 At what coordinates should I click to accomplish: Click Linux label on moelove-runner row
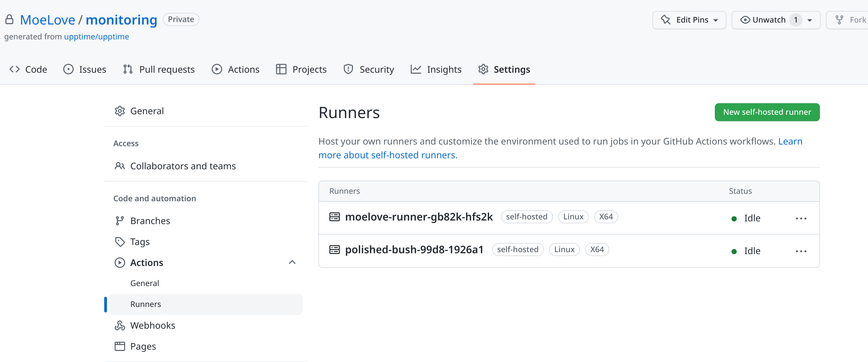[x=573, y=217]
